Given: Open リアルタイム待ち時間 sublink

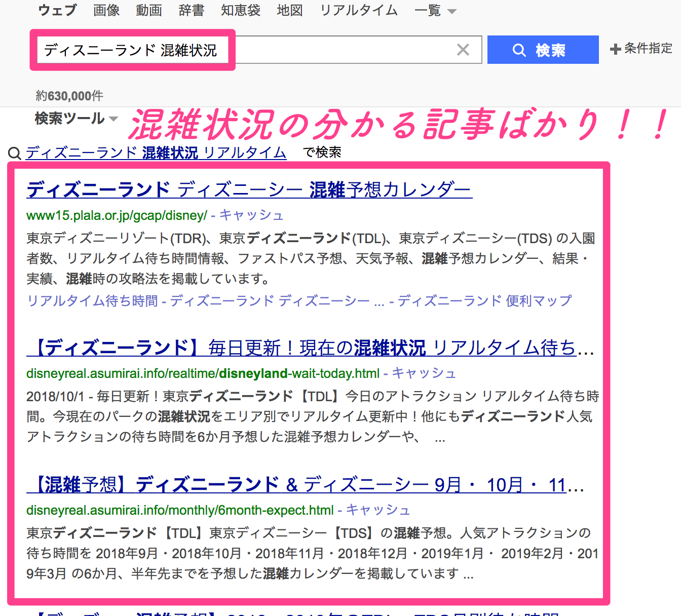Looking at the screenshot, I should click(x=92, y=301).
